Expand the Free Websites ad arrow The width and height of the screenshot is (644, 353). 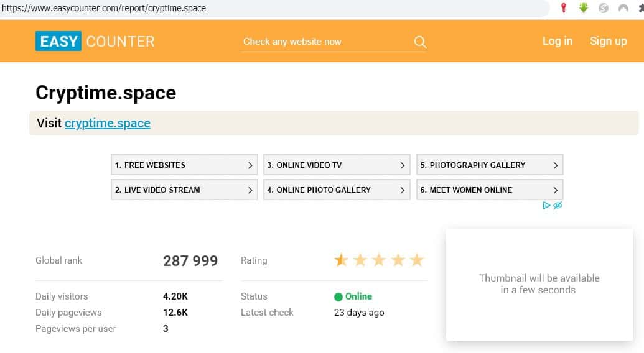click(x=250, y=165)
